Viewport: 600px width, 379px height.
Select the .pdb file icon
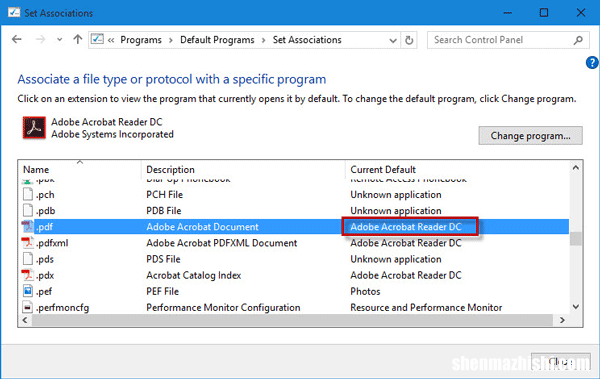point(28,211)
